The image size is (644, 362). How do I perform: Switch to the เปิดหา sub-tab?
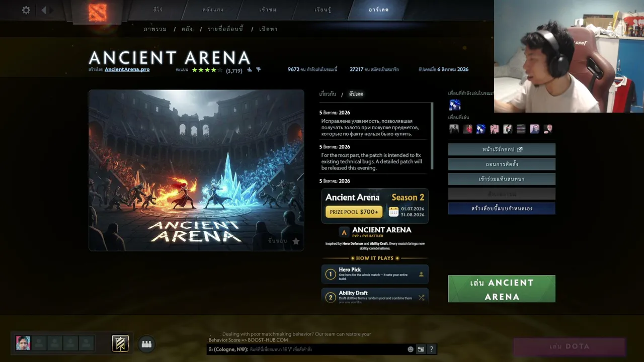point(268,29)
